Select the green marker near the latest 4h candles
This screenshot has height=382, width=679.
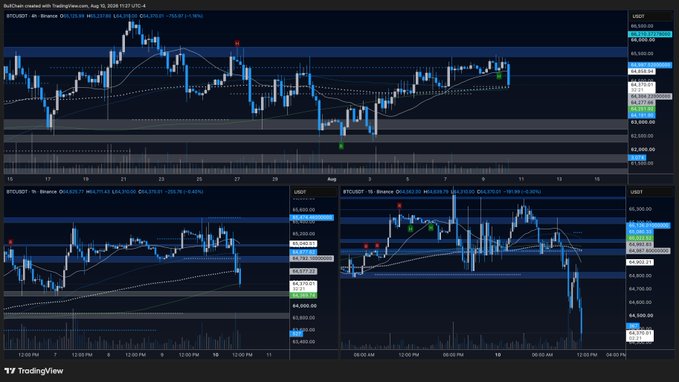tap(499, 76)
